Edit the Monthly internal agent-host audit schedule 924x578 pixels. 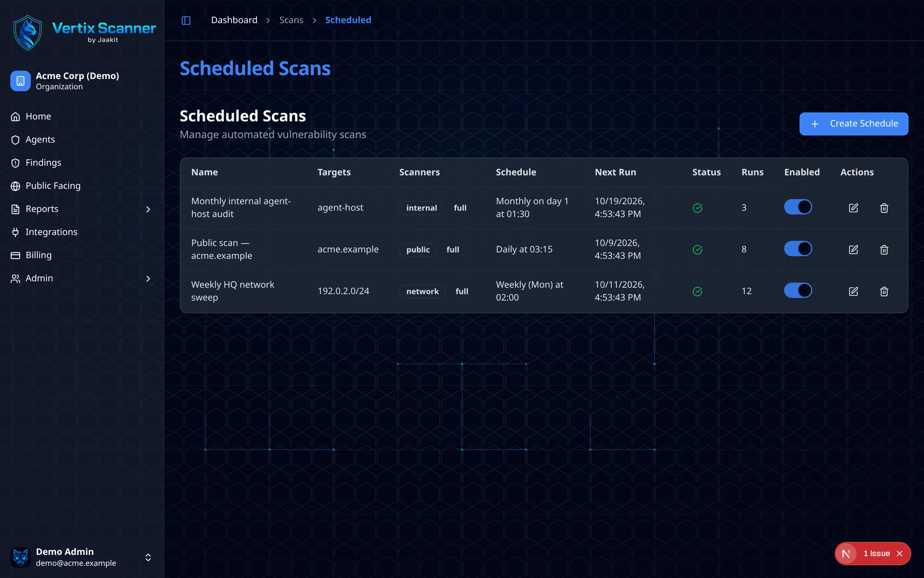tap(853, 207)
